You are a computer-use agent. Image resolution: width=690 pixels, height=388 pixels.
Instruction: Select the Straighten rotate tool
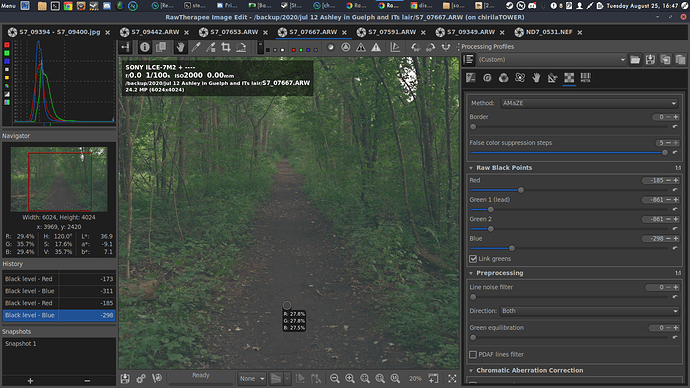pos(241,47)
